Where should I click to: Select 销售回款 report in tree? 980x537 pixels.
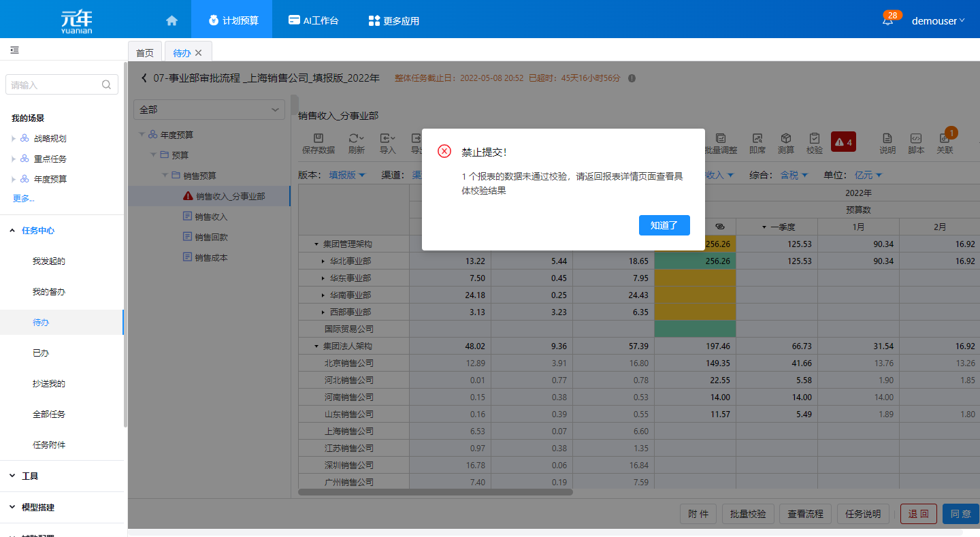point(211,237)
